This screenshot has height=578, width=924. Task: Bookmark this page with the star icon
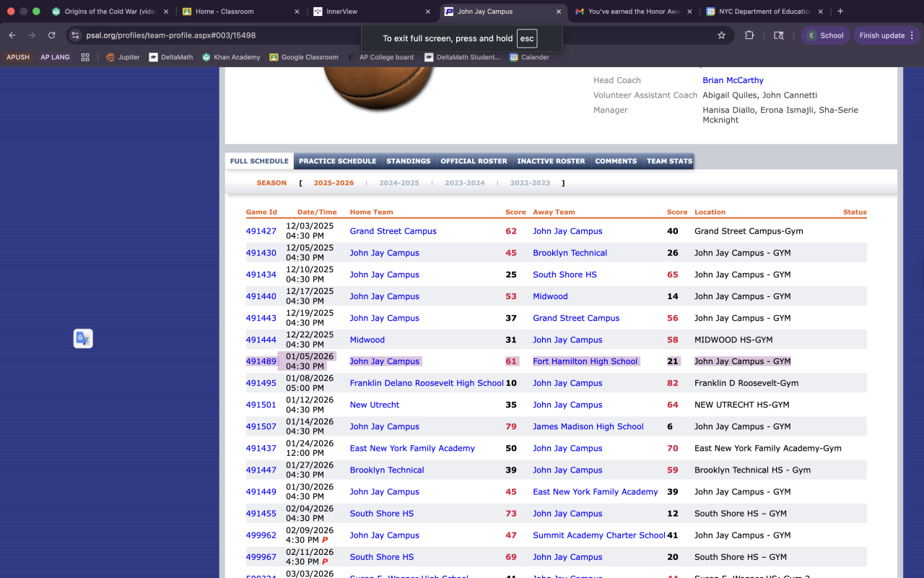click(x=721, y=35)
